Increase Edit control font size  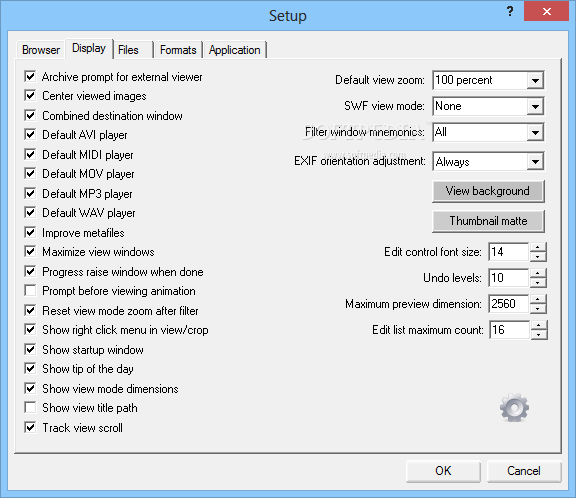pyautogui.click(x=538, y=248)
